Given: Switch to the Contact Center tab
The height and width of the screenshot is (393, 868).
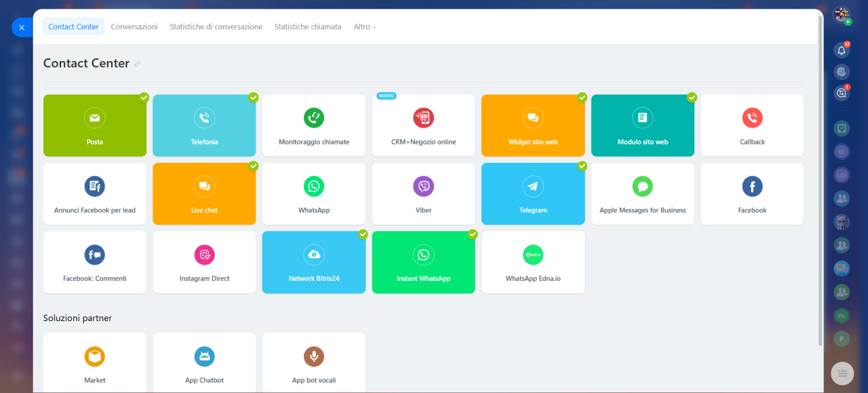Looking at the screenshot, I should tap(73, 26).
